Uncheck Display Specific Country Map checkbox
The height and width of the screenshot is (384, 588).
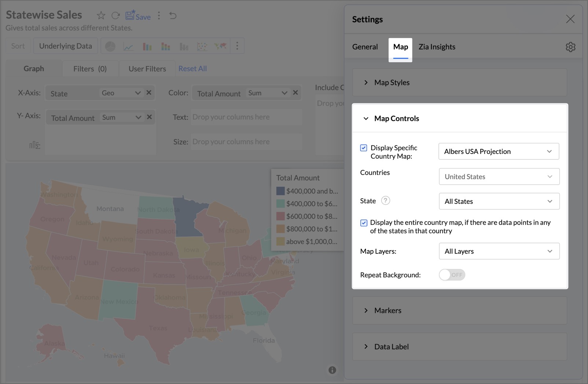(x=364, y=148)
